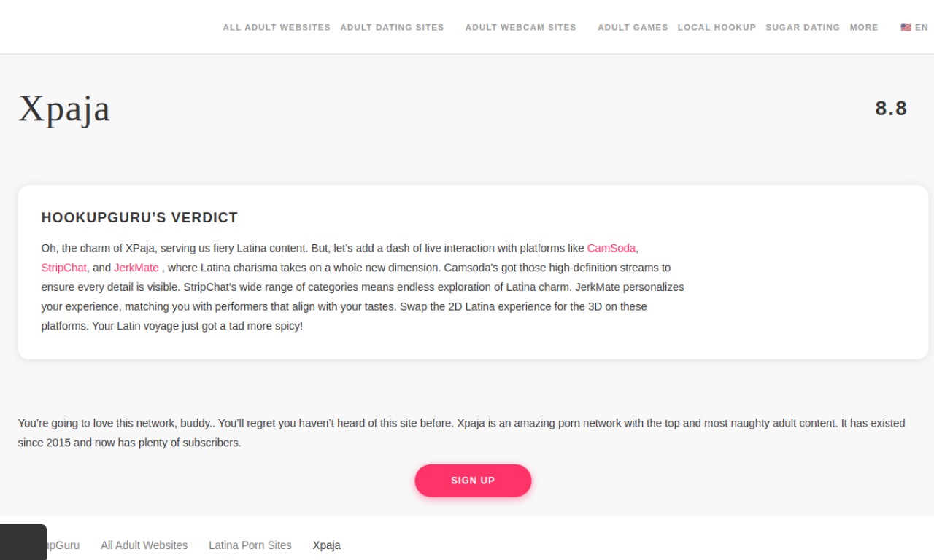934x560 pixels.
Task: Click the HookupGuru's Verdict heading
Action: coord(139,217)
